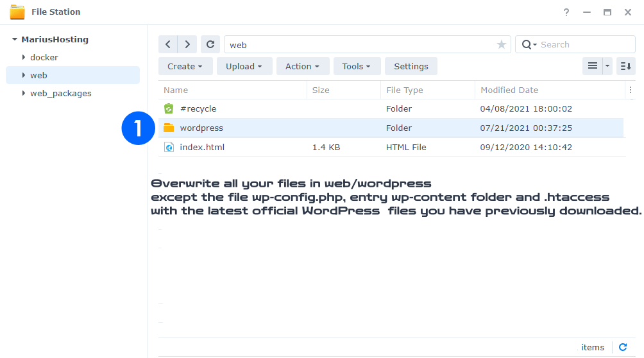This screenshot has height=358, width=644.
Task: Select the wordpress folder name
Action: (201, 128)
